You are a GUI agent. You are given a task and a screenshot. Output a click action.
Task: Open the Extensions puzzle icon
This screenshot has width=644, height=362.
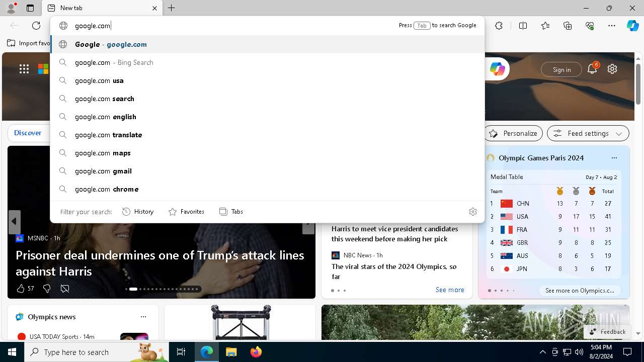pyautogui.click(x=499, y=26)
